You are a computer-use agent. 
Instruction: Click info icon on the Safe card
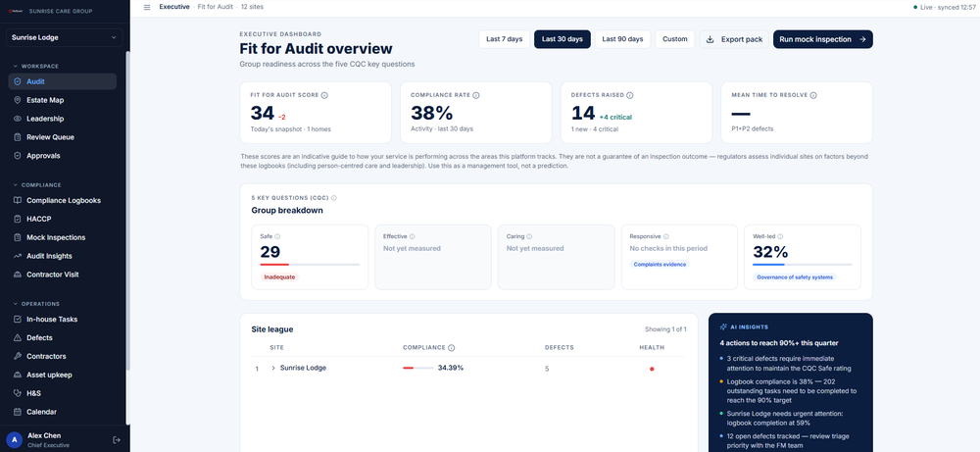(277, 237)
